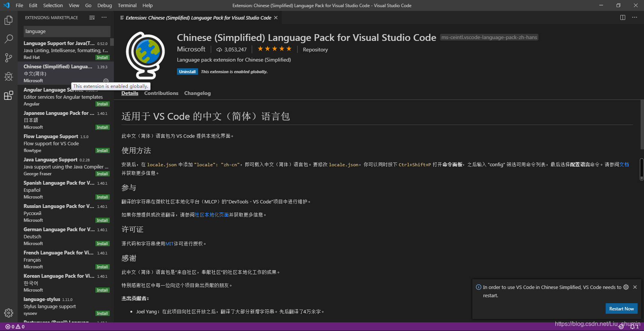Open the Source Control view
The image size is (644, 331).
tap(8, 57)
